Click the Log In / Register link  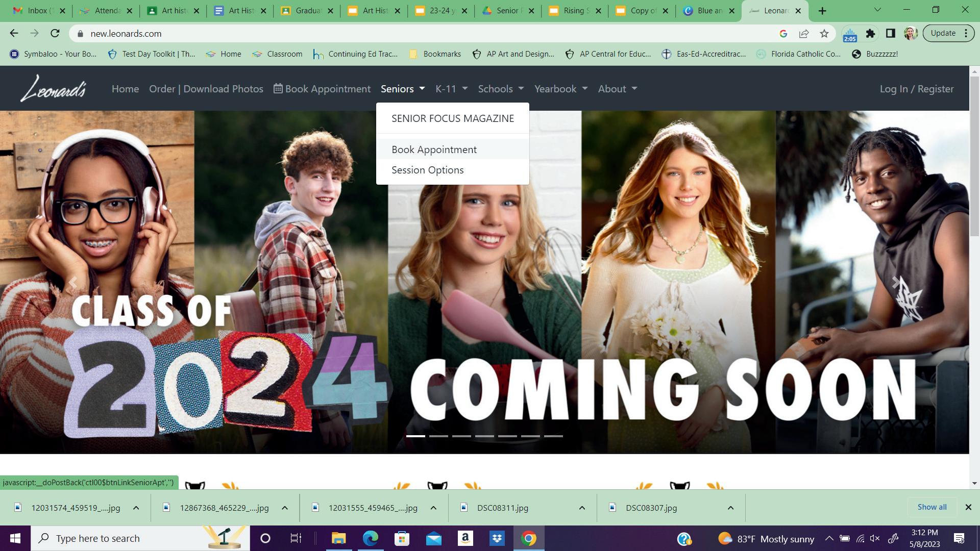916,89
